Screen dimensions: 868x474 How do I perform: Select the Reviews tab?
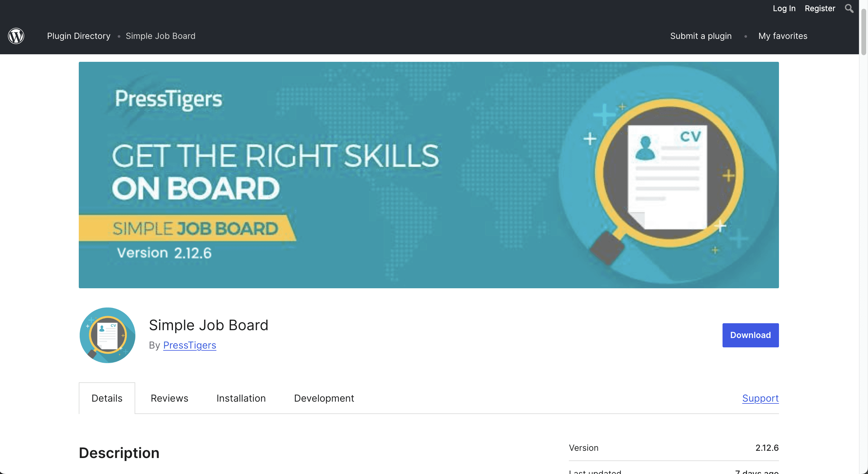pos(169,398)
